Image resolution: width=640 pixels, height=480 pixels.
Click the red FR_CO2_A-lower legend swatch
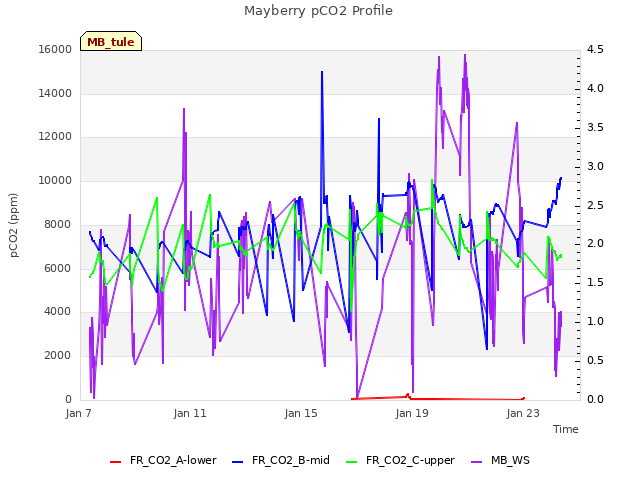coord(116,462)
